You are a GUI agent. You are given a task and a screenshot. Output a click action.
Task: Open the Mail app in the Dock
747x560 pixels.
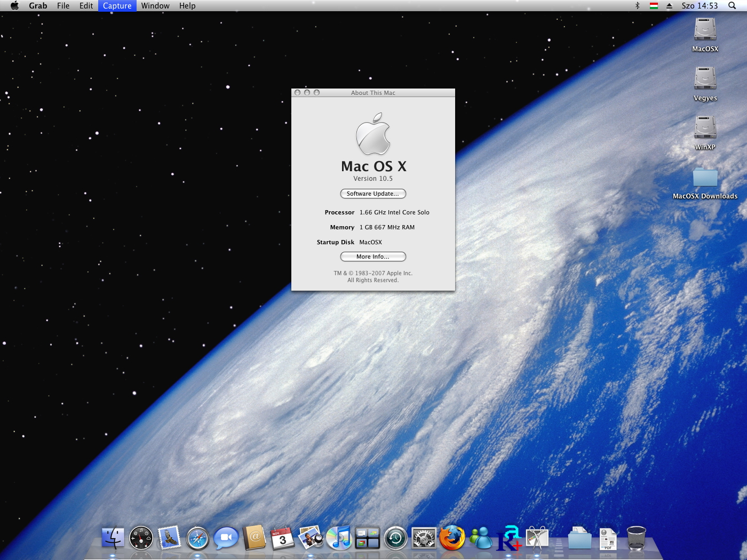click(x=170, y=538)
